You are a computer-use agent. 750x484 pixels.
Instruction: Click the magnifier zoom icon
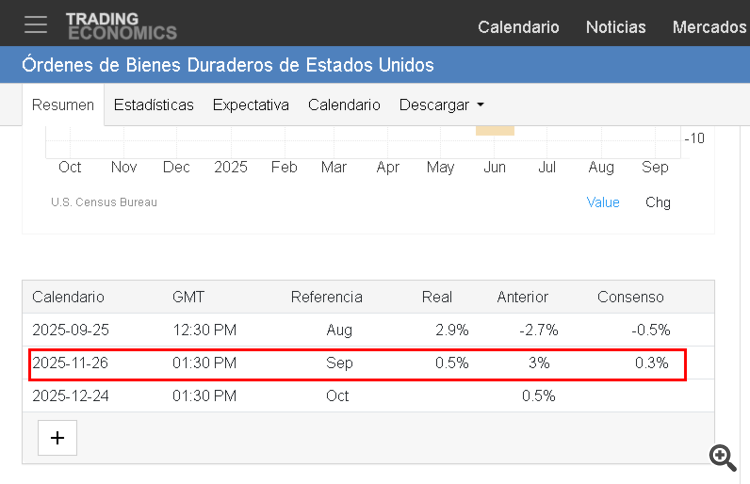pos(722,457)
